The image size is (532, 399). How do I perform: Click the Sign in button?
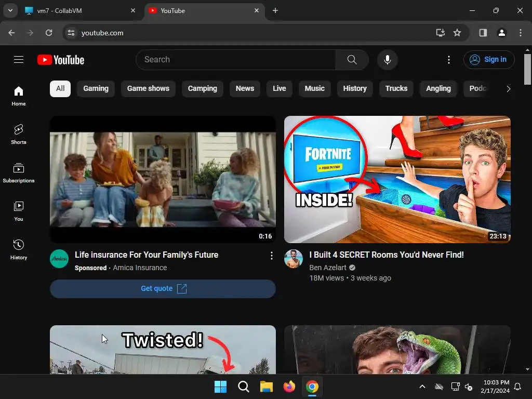pos(489,60)
